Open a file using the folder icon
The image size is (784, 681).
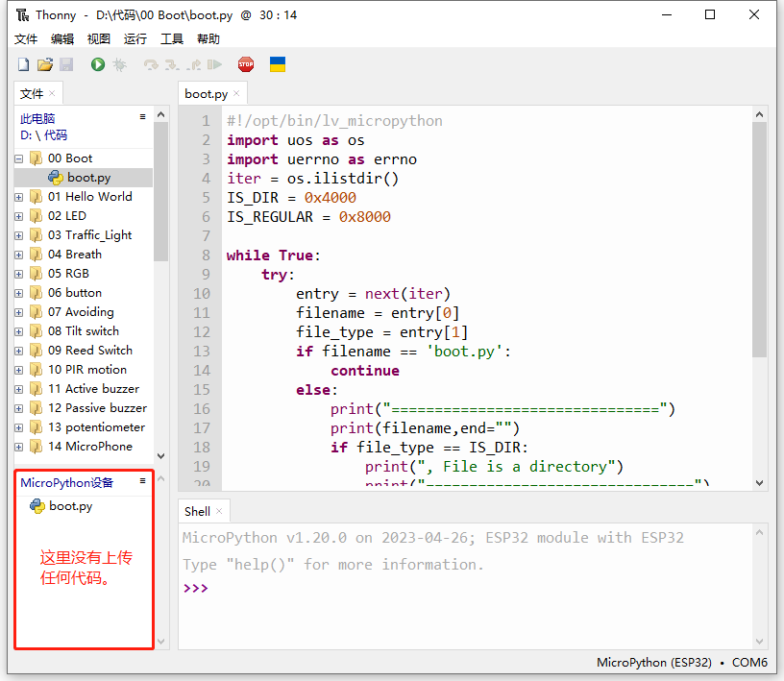[x=45, y=64]
